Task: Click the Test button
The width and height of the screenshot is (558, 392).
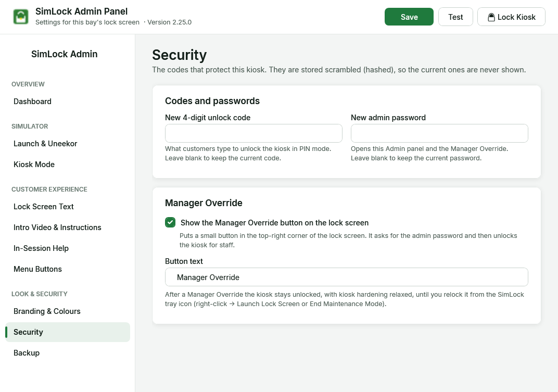Action: [455, 17]
